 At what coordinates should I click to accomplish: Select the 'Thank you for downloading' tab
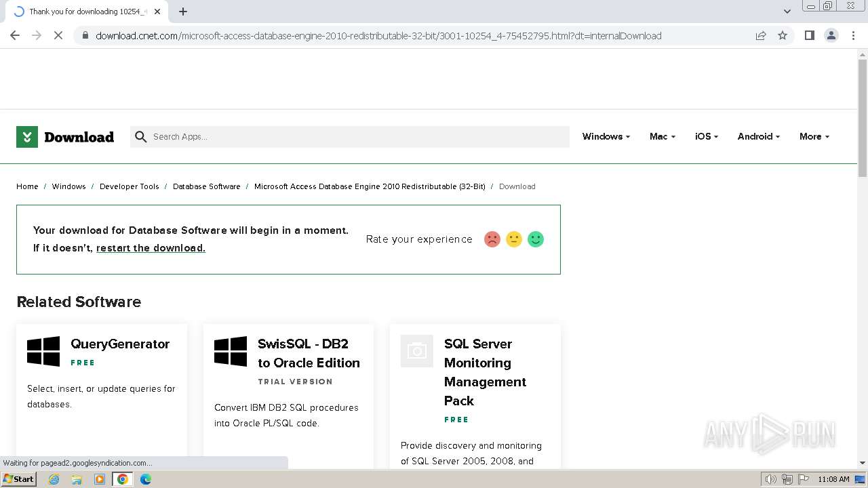pos(88,12)
